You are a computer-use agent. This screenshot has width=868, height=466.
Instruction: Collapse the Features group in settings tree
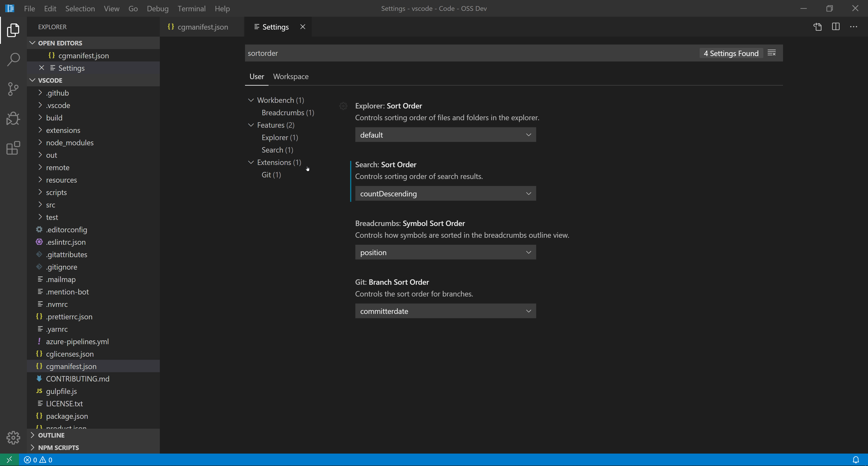(x=251, y=125)
